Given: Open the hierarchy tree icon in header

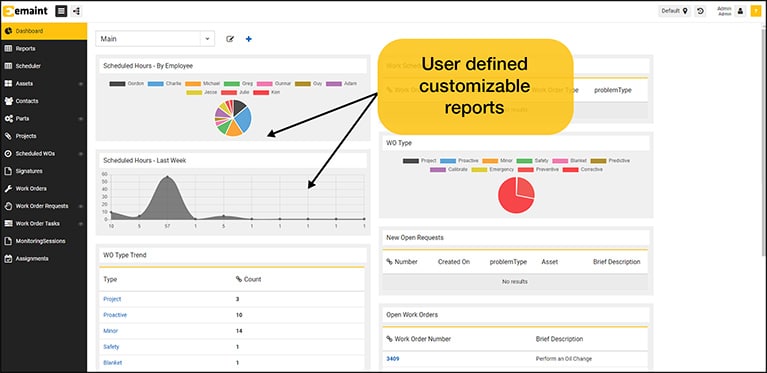Looking at the screenshot, I should pos(76,11).
